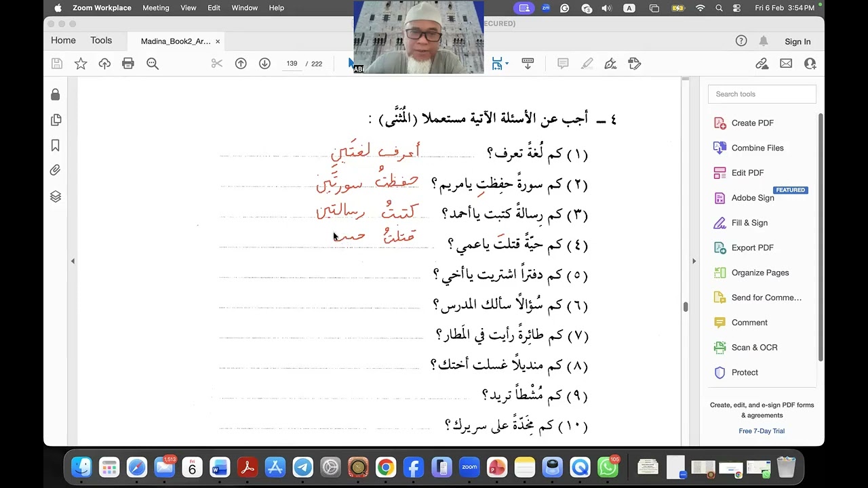This screenshot has height=488, width=868.
Task: Click the Save file icon
Action: 57,64
